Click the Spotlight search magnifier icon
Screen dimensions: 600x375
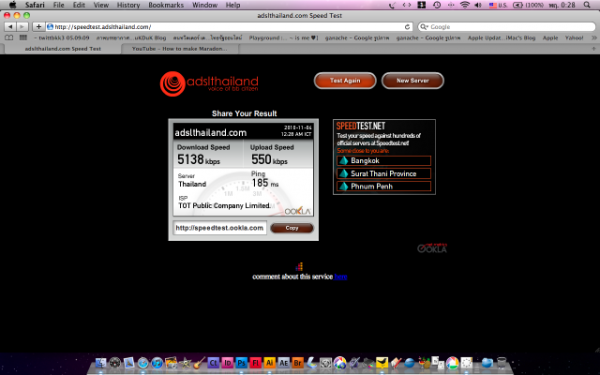[x=587, y=5]
